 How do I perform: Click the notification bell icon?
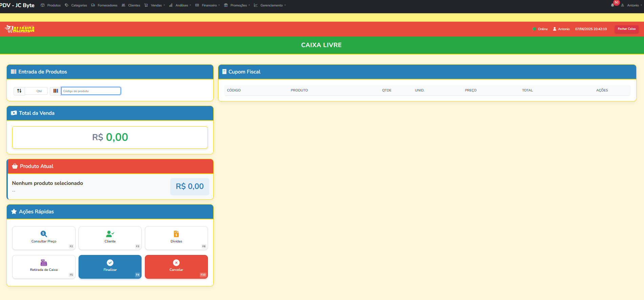613,5
